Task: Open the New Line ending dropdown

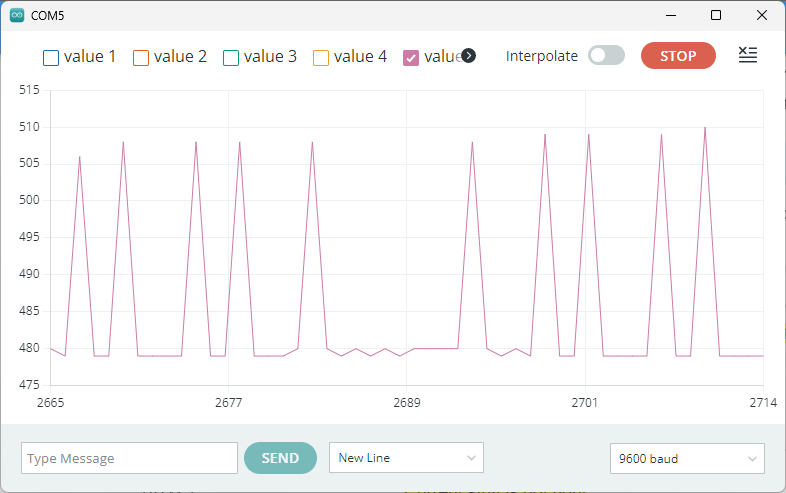Action: (x=406, y=458)
